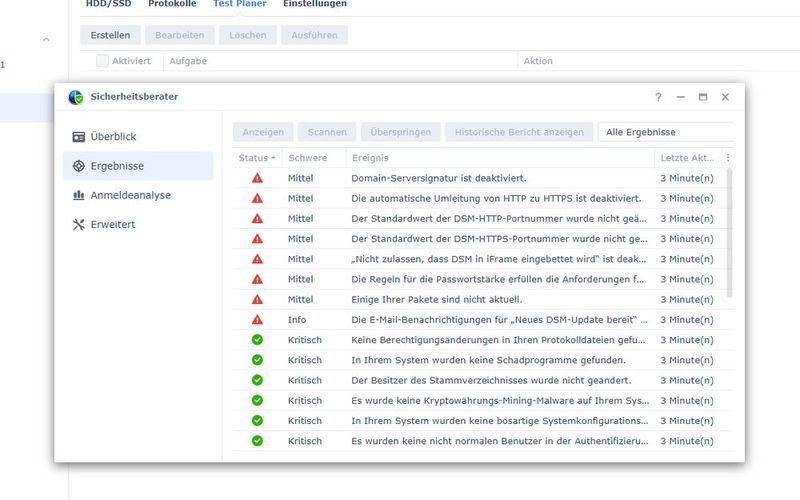Click warning icon for DSM-HTTP-Portnummer row

[x=257, y=218]
